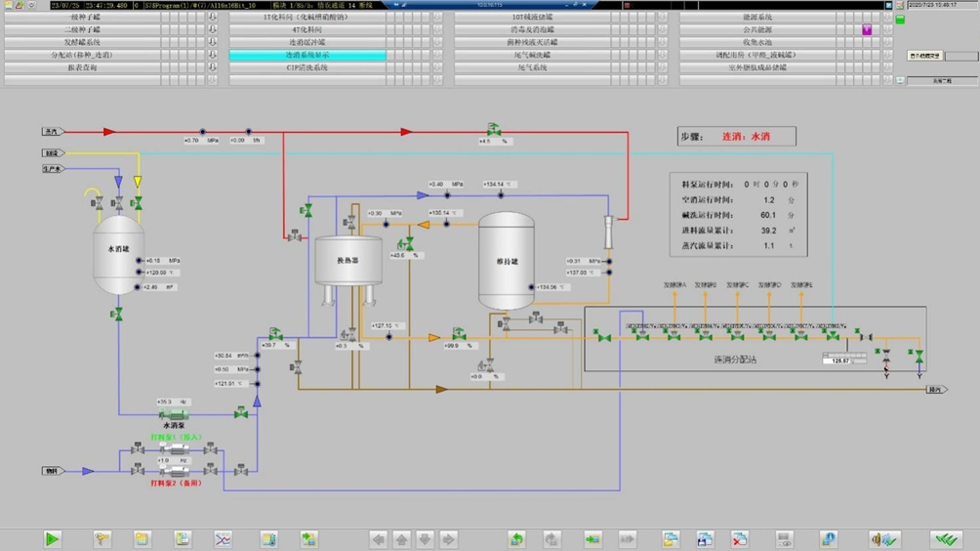The width and height of the screenshot is (980, 551).
Task: Select the highlighted 连消系统显示 navigation item
Action: coord(307,56)
